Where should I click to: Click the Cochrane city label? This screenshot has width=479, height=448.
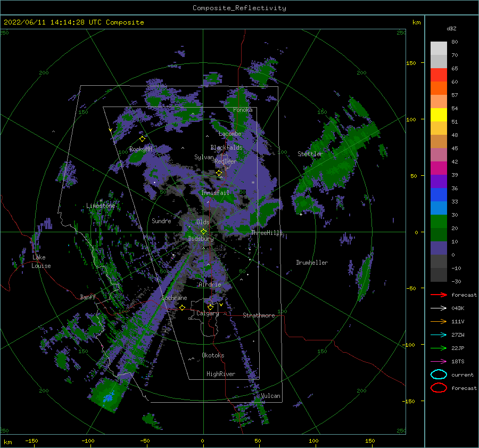click(x=174, y=298)
